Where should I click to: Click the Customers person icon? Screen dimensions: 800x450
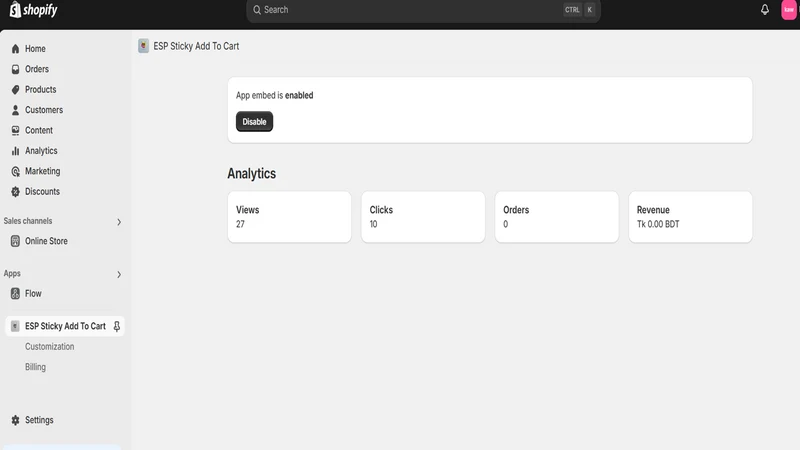point(15,110)
